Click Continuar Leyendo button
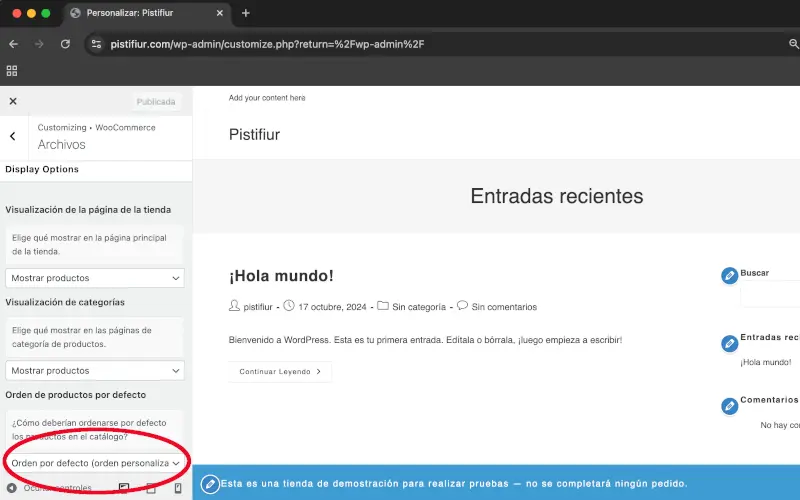 click(x=280, y=371)
